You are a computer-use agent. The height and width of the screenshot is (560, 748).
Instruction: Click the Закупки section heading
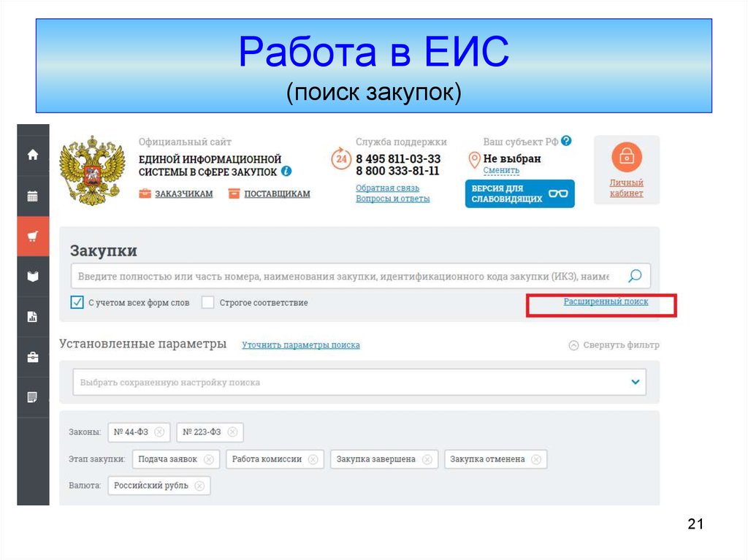pos(104,250)
